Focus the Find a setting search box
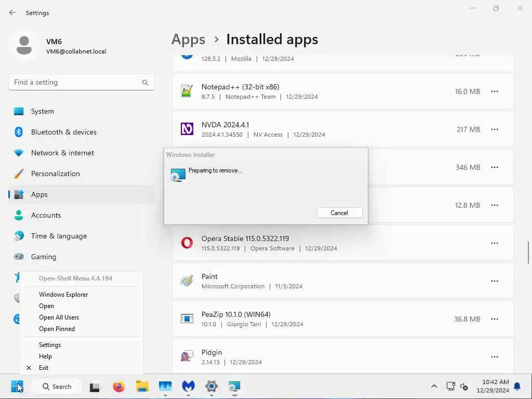Screen dimensions: 532x399 pos(82,82)
